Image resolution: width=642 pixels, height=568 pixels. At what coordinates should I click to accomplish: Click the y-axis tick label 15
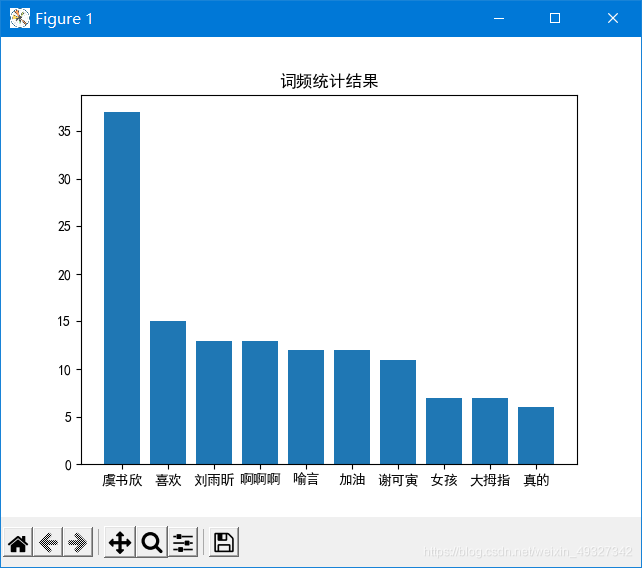coord(64,321)
